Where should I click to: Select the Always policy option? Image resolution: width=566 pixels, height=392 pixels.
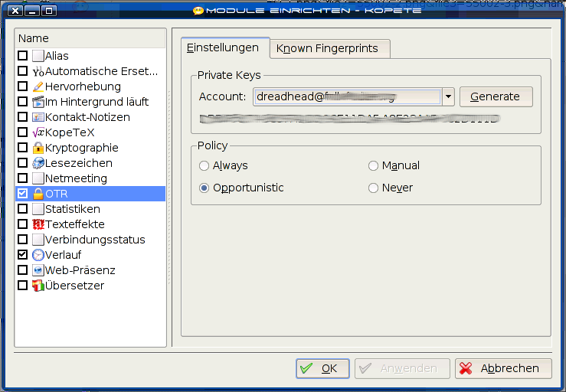point(204,165)
